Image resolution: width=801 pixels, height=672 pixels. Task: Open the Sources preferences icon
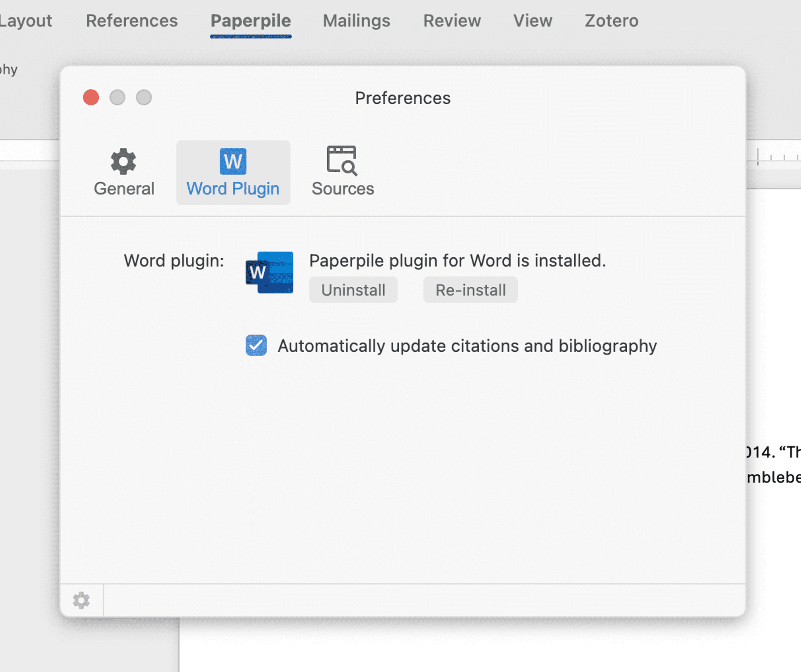coord(342,161)
